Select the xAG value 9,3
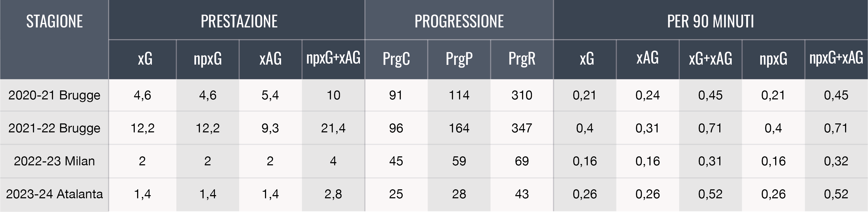The image size is (868, 212). (x=270, y=128)
